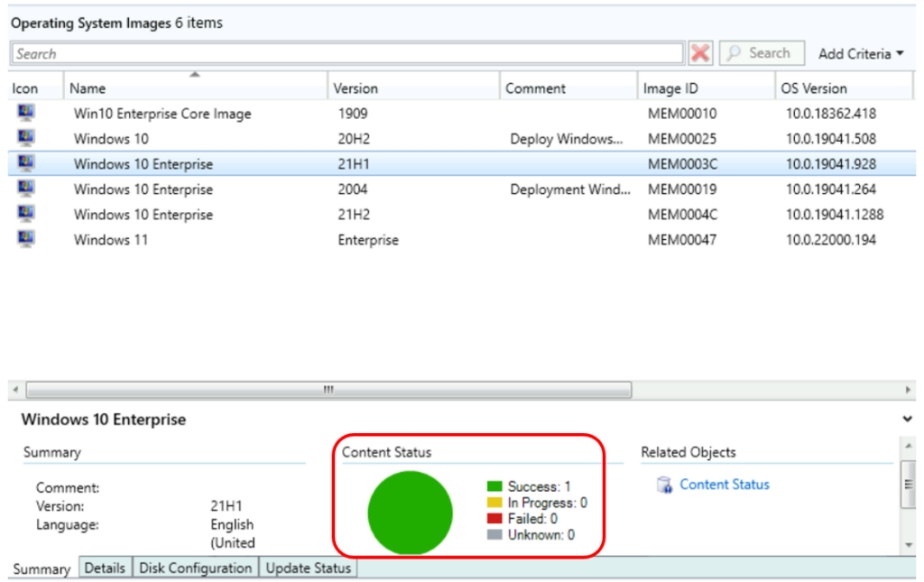Click the Icon column header

coord(35,88)
